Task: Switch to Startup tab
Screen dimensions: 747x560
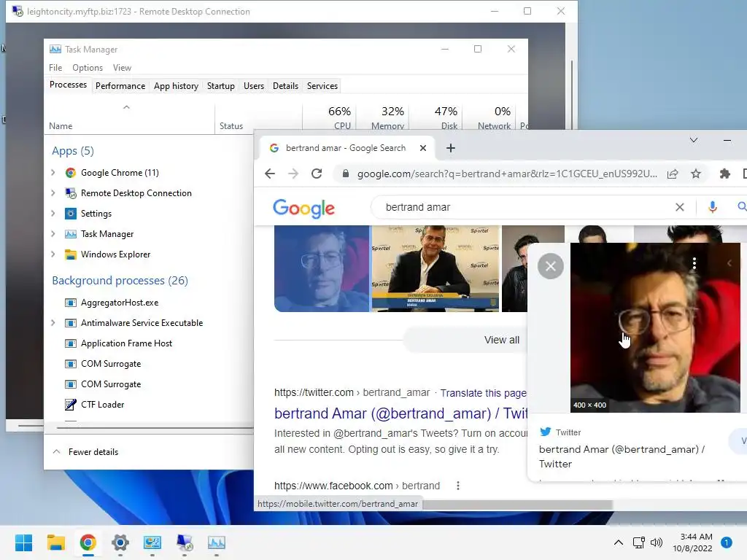Action: pyautogui.click(x=220, y=86)
